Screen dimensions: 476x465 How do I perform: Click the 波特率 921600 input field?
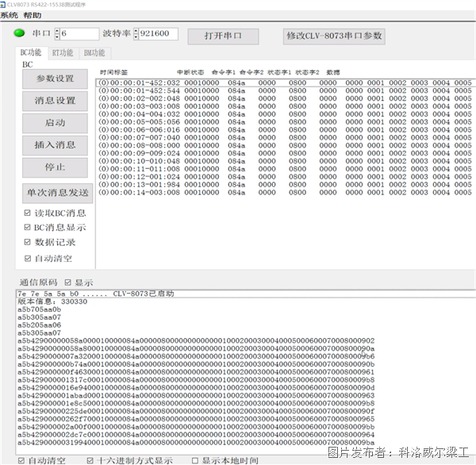(159, 33)
